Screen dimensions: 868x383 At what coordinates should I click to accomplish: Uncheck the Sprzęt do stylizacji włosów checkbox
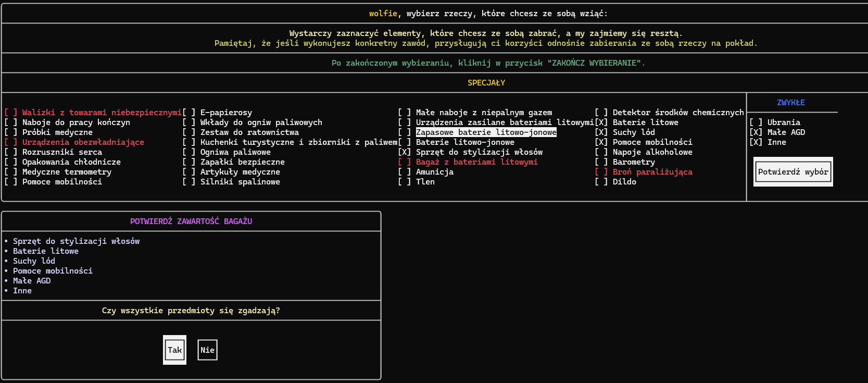coord(405,152)
